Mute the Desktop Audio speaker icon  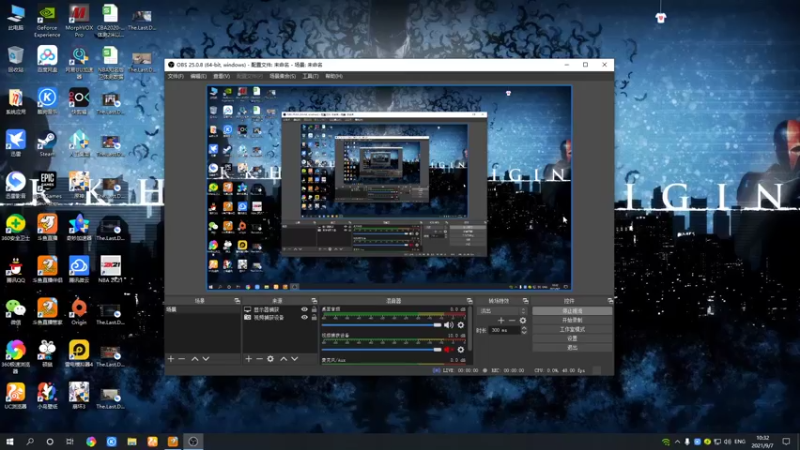(x=448, y=325)
